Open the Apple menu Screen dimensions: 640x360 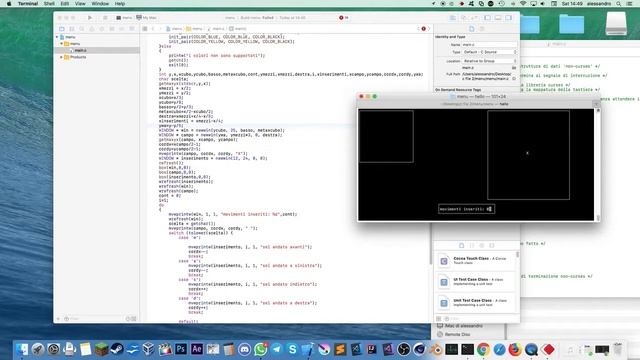pos(9,3)
